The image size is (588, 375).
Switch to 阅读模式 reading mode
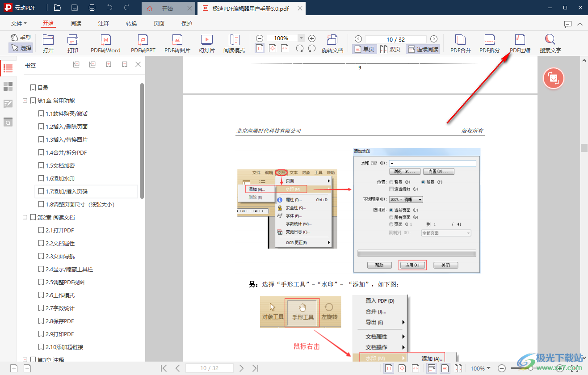coord(234,44)
